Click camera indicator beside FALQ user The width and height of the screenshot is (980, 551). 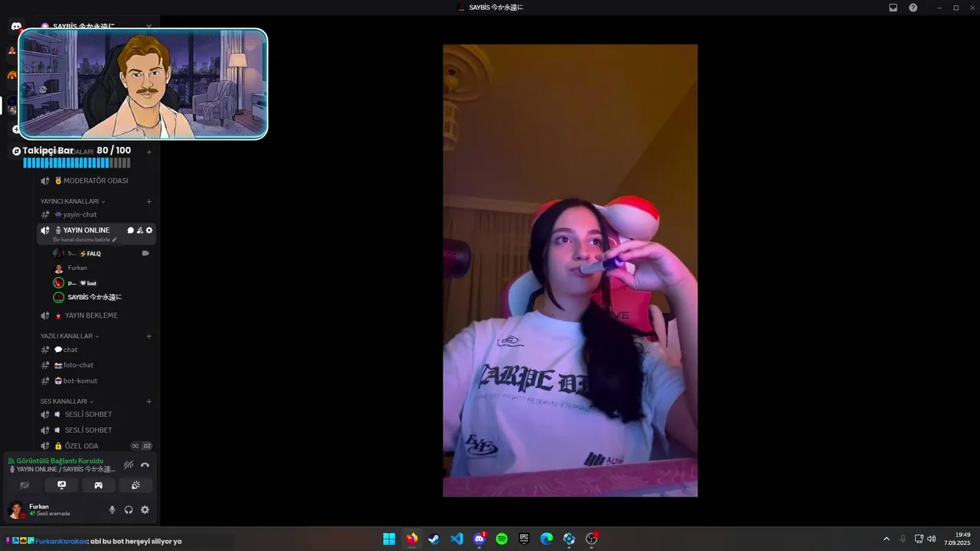pos(145,253)
